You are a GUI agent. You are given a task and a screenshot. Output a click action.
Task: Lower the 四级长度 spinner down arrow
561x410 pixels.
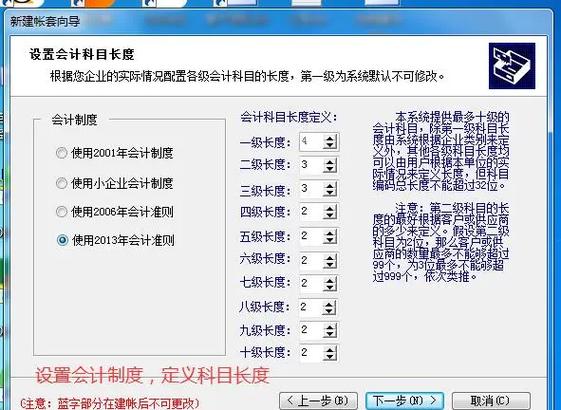tap(330, 216)
